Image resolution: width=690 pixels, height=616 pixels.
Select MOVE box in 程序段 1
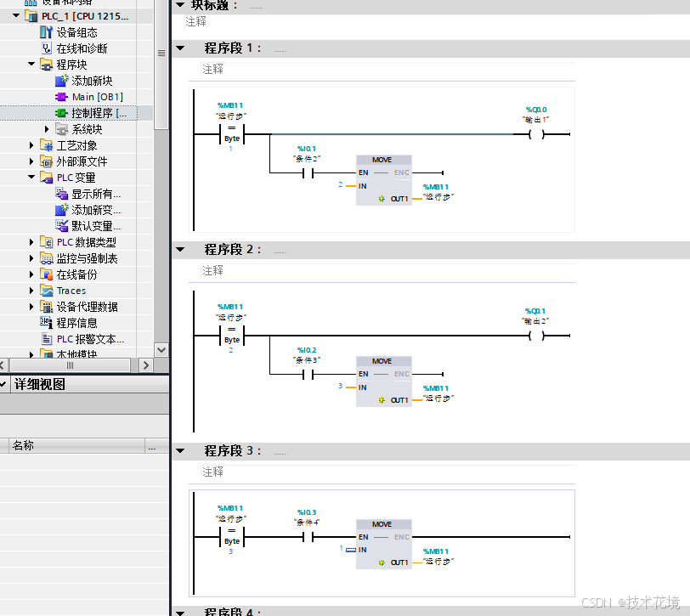pos(384,180)
